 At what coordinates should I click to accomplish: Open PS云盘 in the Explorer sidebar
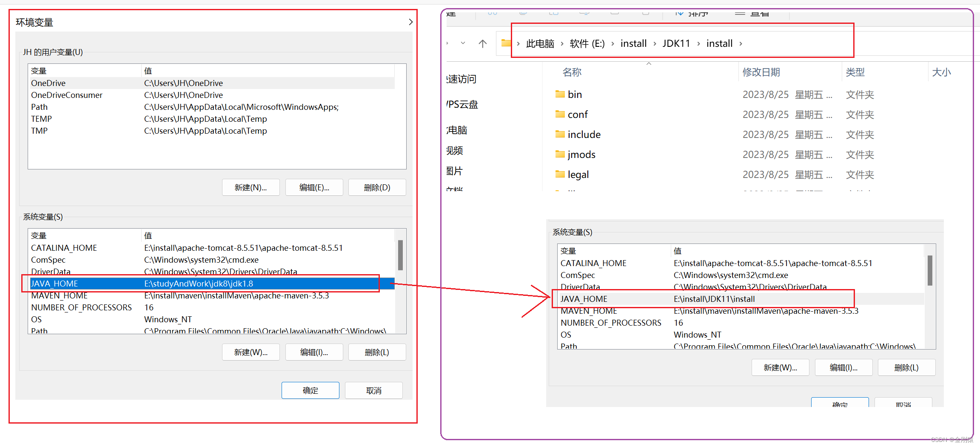462,104
